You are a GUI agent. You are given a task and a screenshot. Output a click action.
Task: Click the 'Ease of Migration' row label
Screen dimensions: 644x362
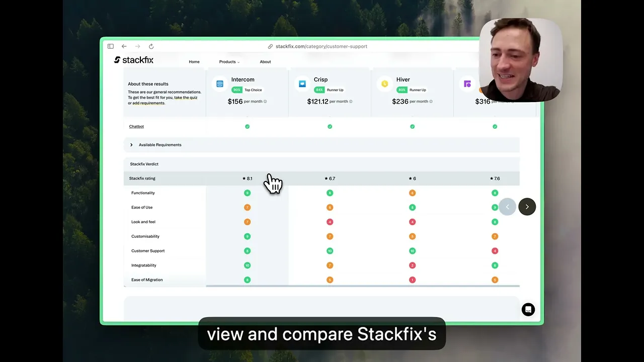tap(147, 280)
